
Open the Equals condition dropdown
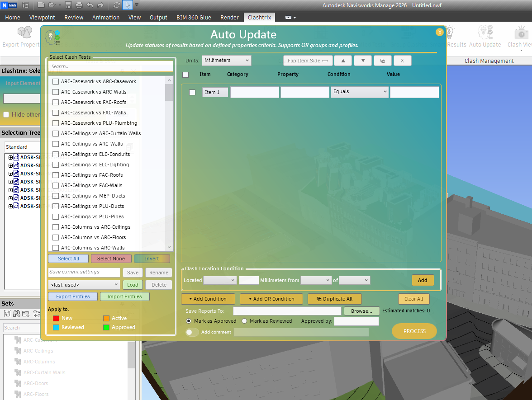(x=360, y=92)
